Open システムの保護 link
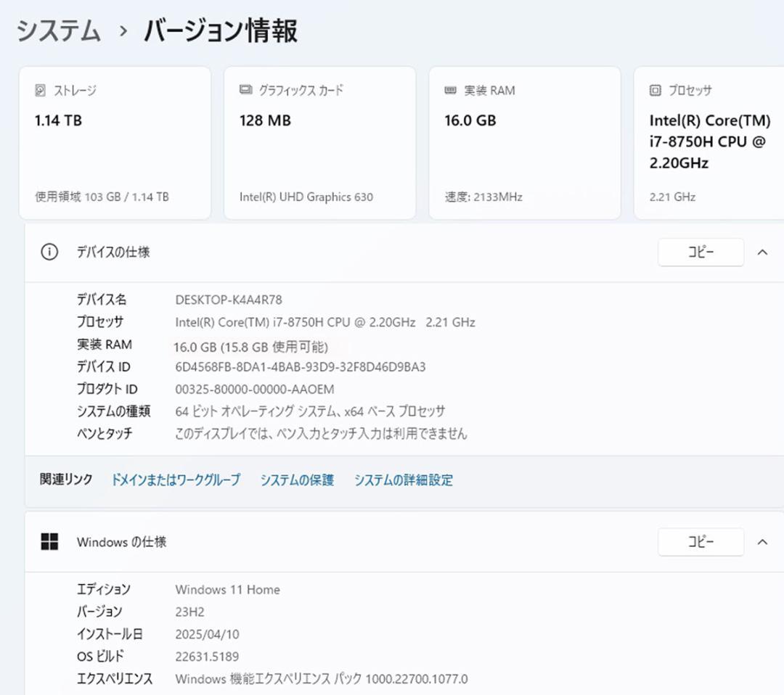This screenshot has width=784, height=695. 297,480
